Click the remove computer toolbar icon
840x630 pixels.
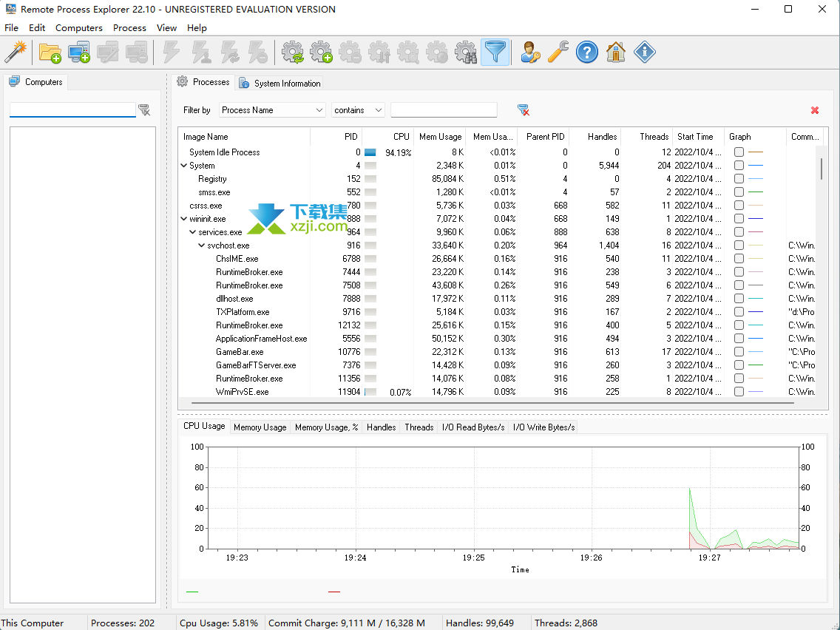[137, 52]
